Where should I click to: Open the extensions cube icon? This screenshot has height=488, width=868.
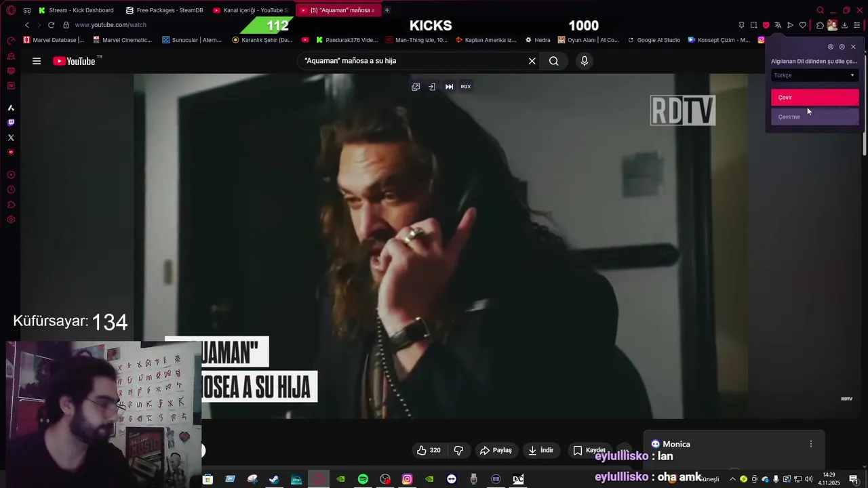[820, 25]
